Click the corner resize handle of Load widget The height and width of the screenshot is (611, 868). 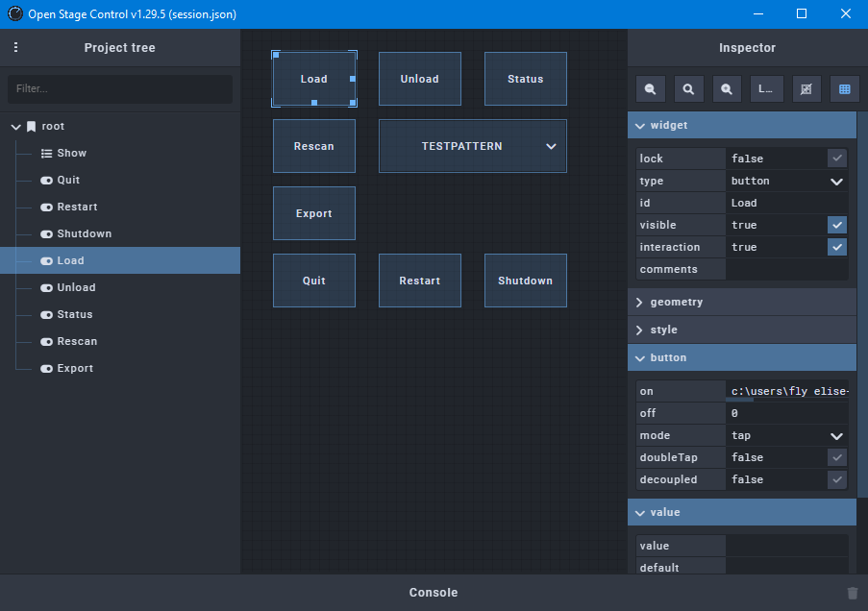click(x=353, y=103)
